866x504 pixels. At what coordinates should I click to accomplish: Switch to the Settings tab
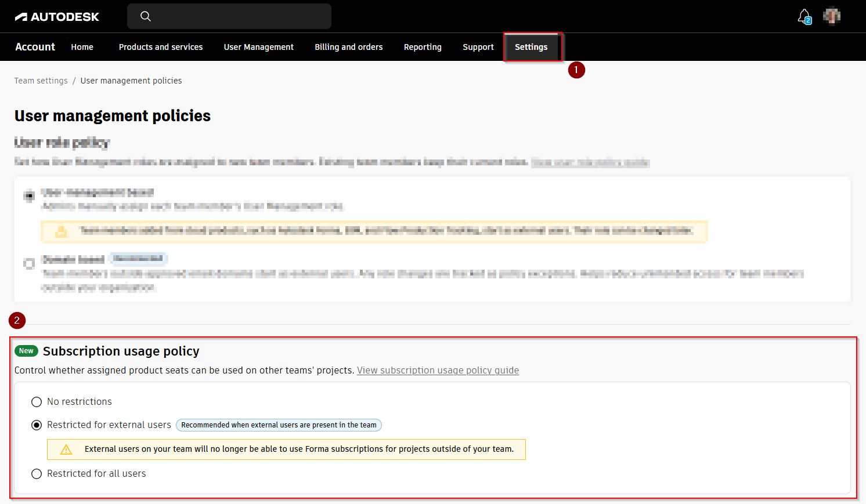(x=532, y=47)
